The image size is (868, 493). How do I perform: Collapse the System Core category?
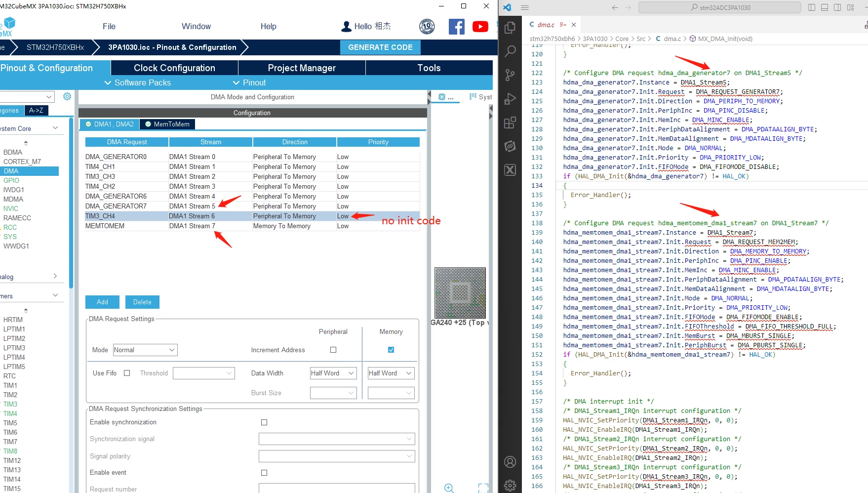coord(55,128)
